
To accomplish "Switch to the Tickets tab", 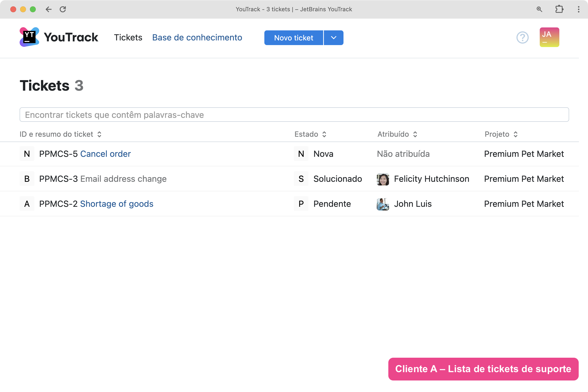I will (x=128, y=37).
